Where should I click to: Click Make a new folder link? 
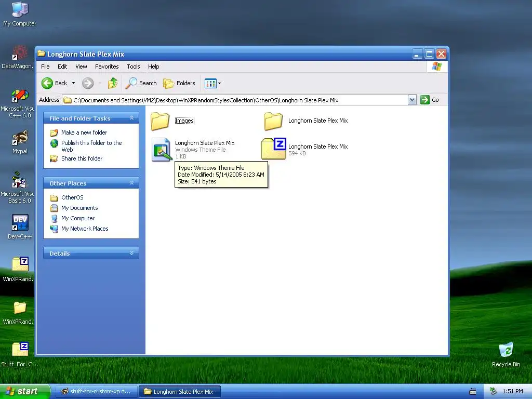84,132
